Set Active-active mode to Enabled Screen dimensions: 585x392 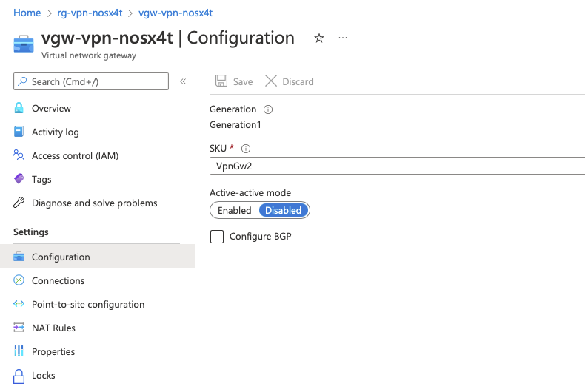click(234, 210)
